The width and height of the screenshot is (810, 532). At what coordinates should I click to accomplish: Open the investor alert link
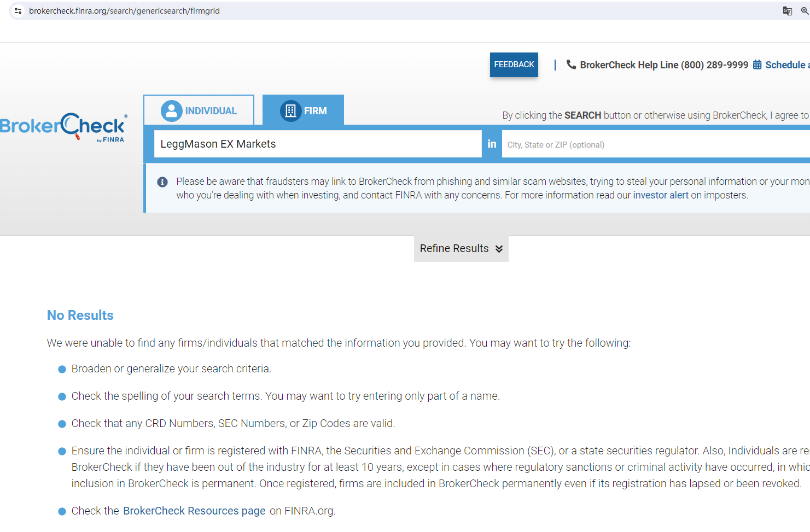[661, 195]
